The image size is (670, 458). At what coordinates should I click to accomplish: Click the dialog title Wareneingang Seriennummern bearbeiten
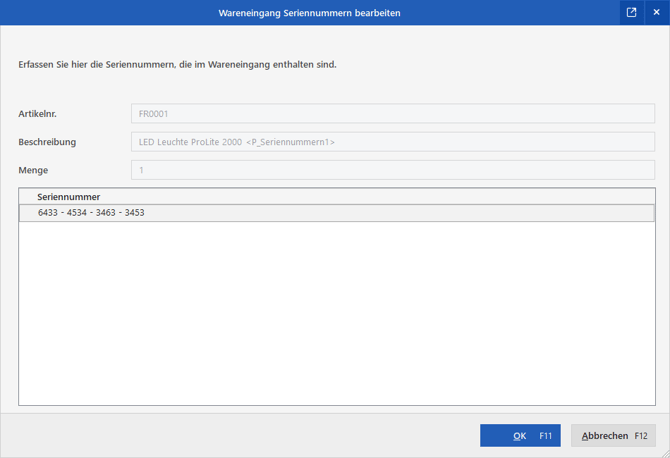coord(309,13)
